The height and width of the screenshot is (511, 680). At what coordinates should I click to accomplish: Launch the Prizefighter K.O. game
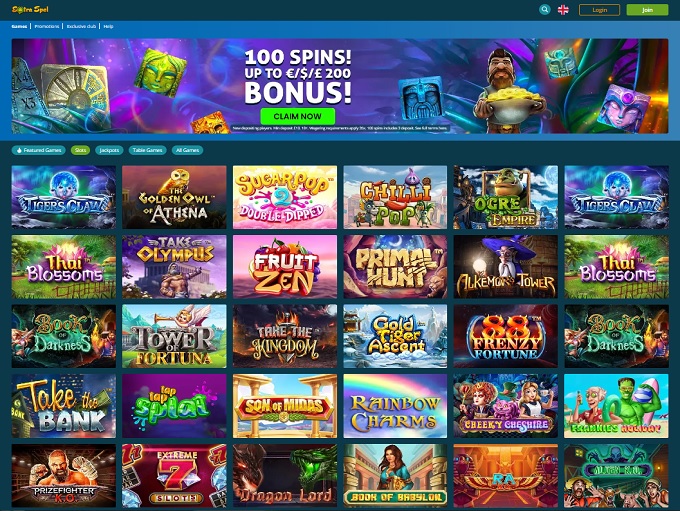click(64, 475)
